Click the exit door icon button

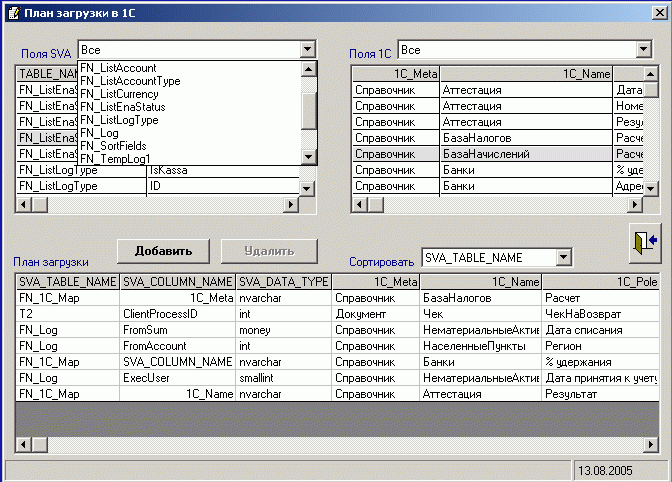645,243
